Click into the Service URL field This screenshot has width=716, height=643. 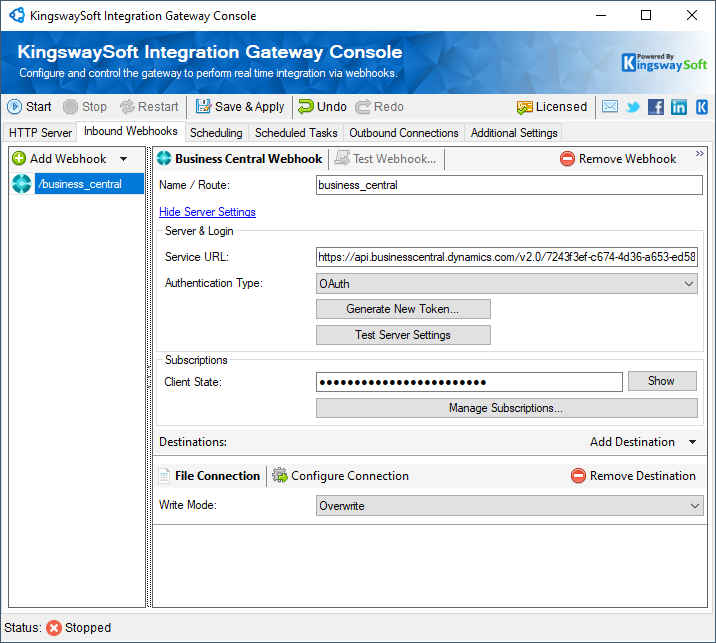pyautogui.click(x=507, y=257)
